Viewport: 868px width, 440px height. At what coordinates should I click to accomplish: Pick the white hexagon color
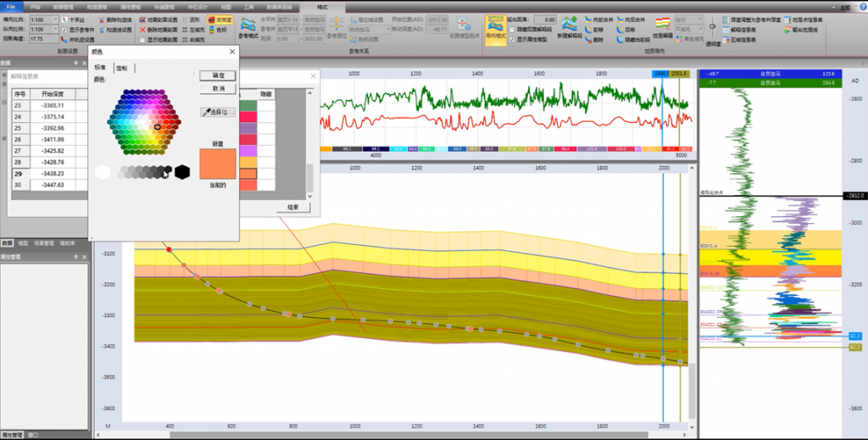(103, 172)
